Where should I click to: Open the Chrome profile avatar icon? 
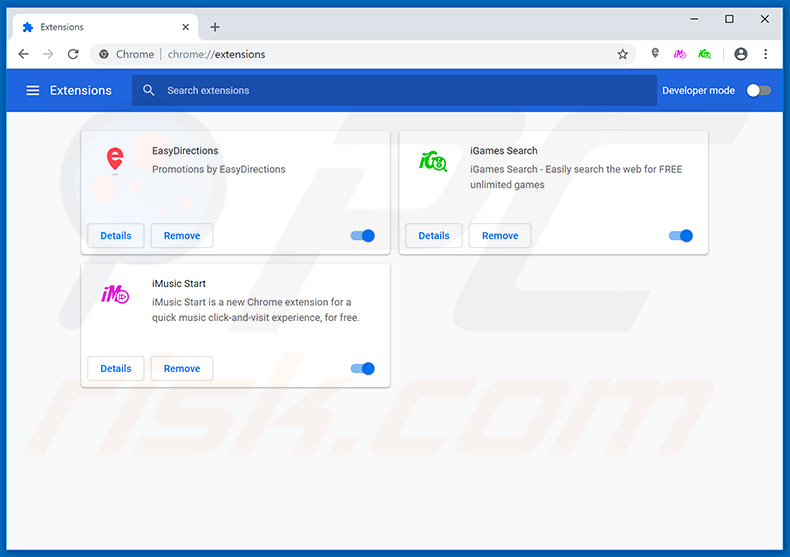[740, 54]
